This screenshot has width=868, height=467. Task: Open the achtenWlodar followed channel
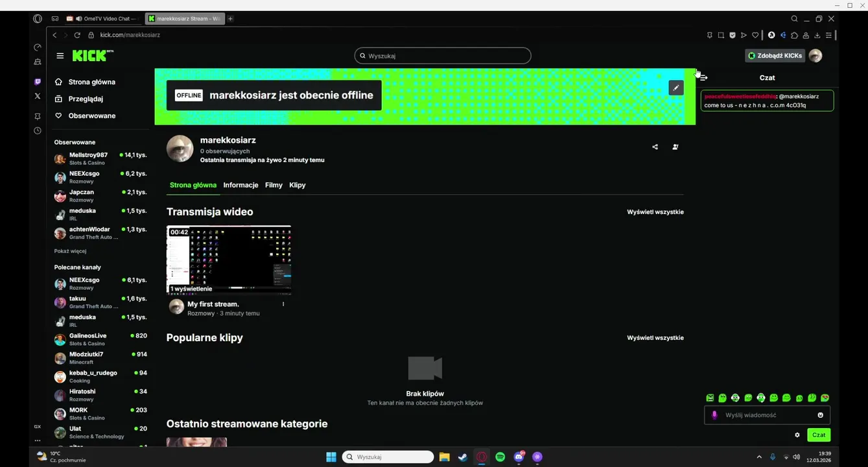(x=100, y=233)
